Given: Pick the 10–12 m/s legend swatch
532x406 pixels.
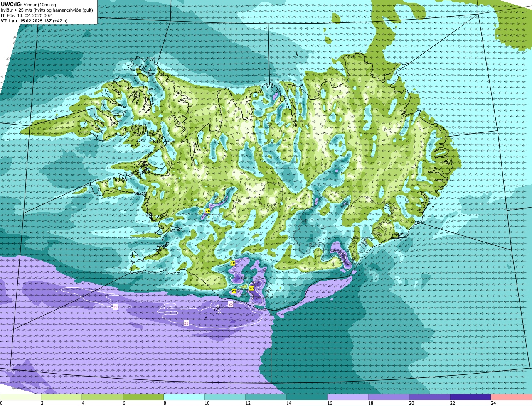Looking at the screenshot, I should [225, 397].
